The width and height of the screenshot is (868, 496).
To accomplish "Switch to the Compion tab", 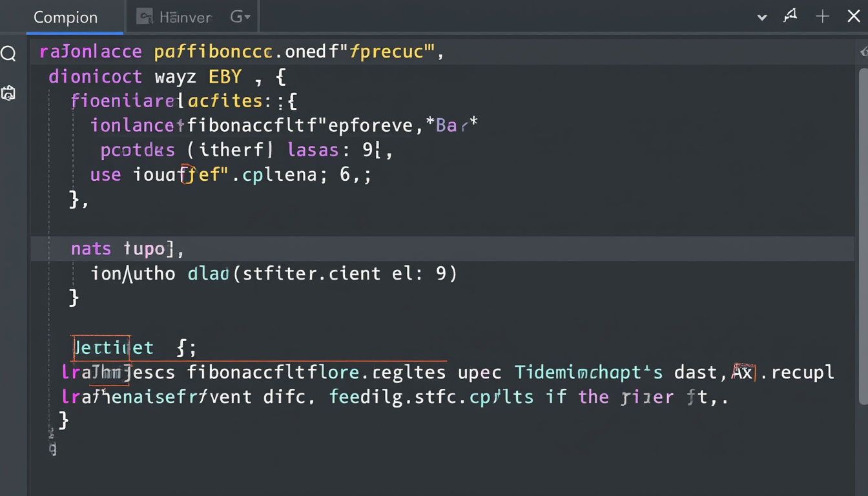I will (65, 17).
